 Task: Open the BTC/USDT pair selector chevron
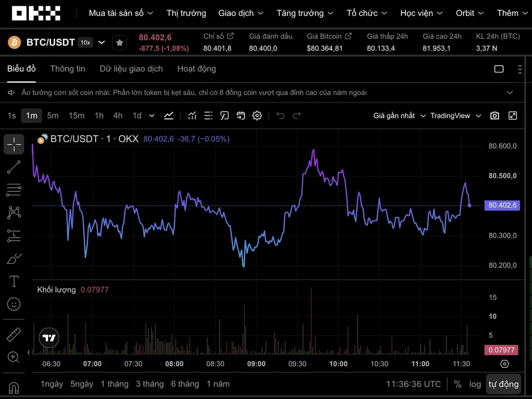click(101, 42)
